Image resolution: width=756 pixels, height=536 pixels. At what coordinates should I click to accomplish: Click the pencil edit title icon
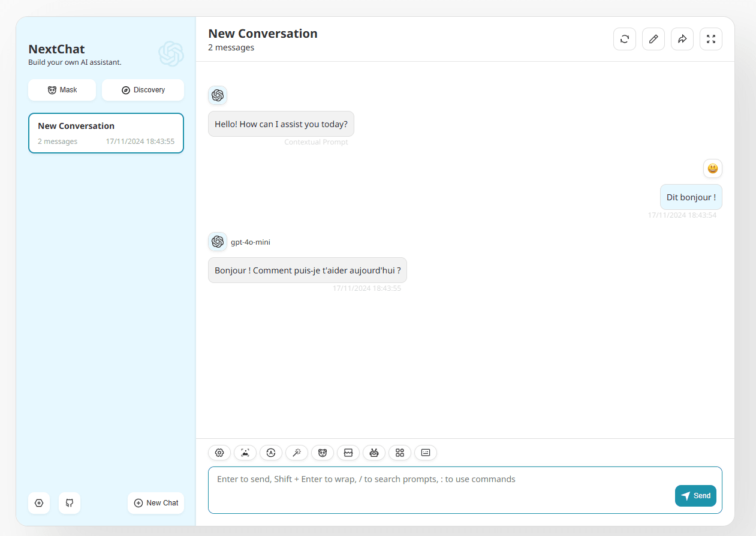coord(653,39)
